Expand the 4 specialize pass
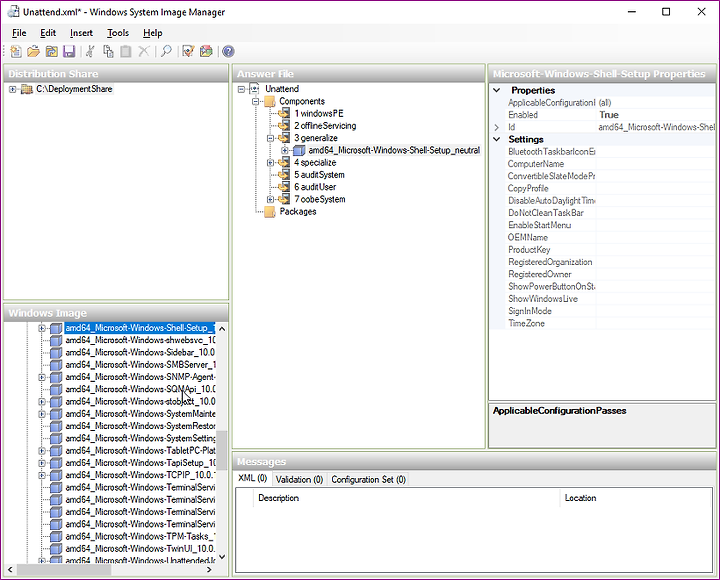Image resolution: width=720 pixels, height=580 pixels. tap(270, 163)
